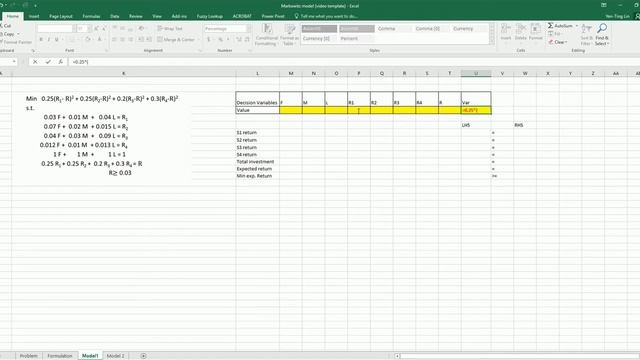Open the Font dialog launcher arrow
The image size is (640, 360).
(x=107, y=51)
